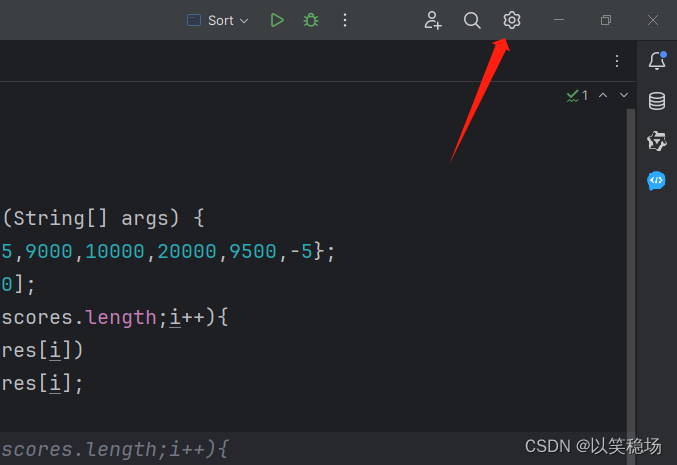Click on "res[i])" code line
The height and width of the screenshot is (465, 677).
[x=42, y=350]
